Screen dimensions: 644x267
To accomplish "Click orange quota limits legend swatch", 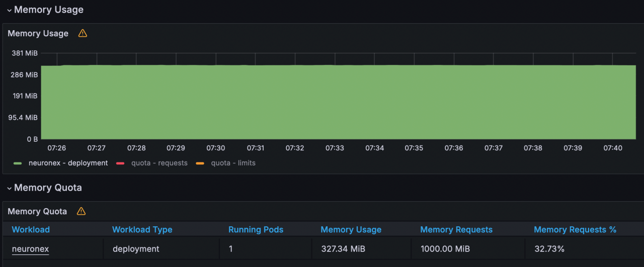I will pos(200,163).
